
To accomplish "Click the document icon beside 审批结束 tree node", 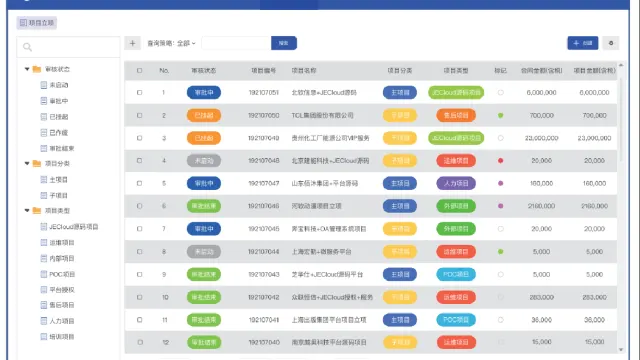I will [x=44, y=148].
